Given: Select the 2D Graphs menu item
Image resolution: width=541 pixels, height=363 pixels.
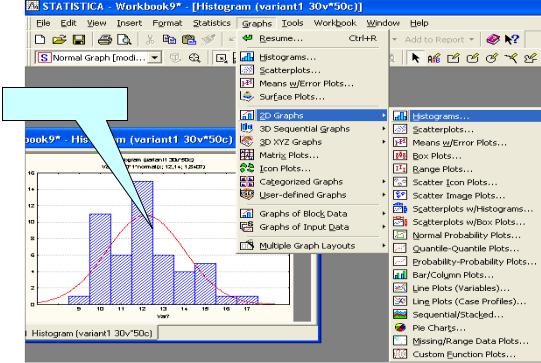Looking at the screenshot, I should (x=313, y=115).
